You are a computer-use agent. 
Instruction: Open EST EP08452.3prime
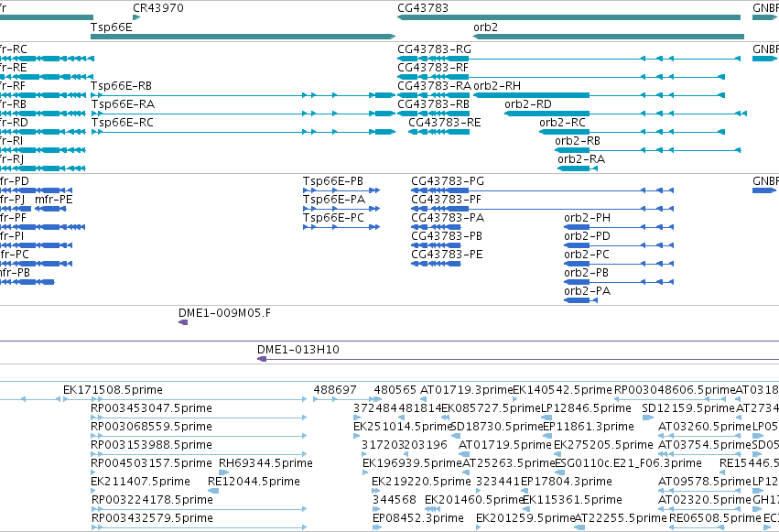pyautogui.click(x=417, y=518)
